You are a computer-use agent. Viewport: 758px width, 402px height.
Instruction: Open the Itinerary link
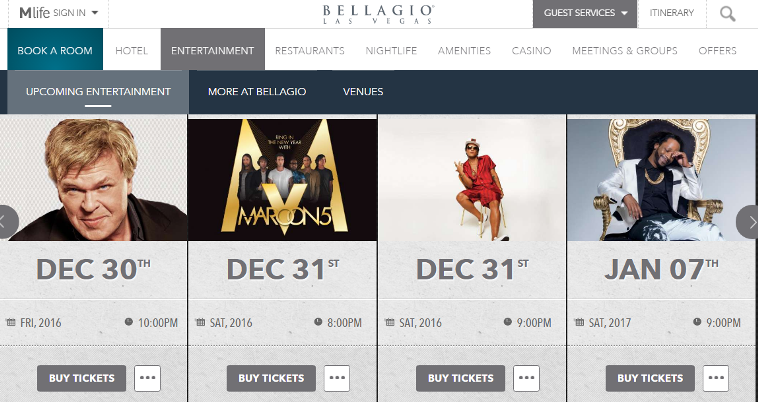pos(672,13)
